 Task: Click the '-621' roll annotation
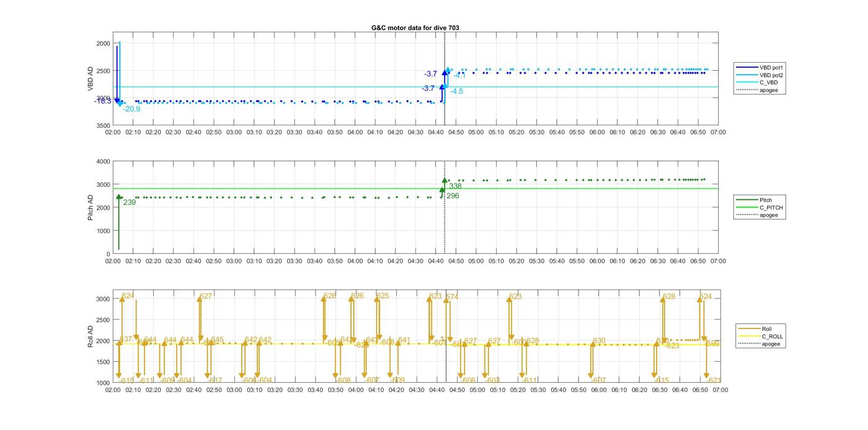[x=714, y=380]
